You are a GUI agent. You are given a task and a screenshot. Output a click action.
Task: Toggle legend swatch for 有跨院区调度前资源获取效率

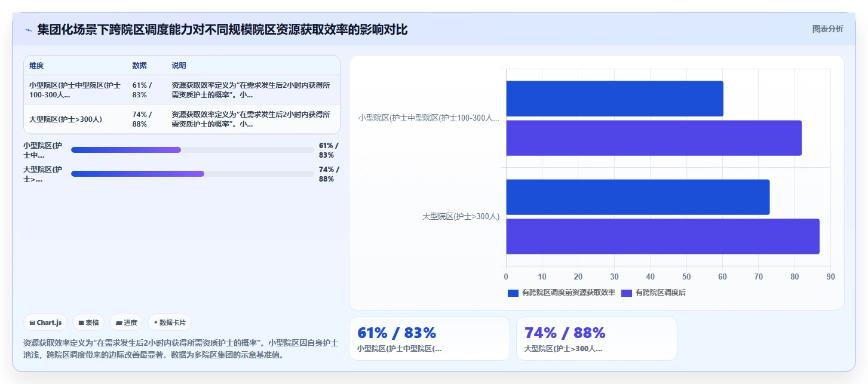click(x=513, y=293)
